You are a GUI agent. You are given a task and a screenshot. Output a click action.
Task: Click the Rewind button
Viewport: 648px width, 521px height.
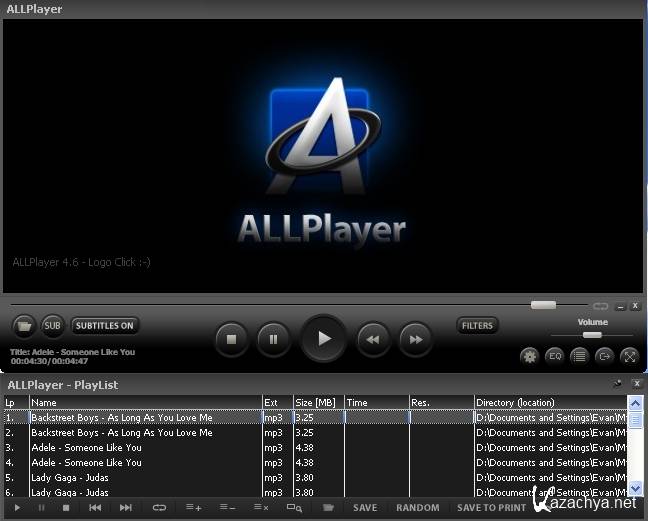coord(373,339)
